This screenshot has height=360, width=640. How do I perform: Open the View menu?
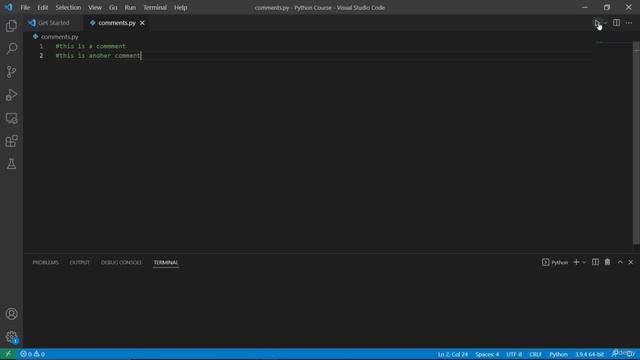pos(95,7)
